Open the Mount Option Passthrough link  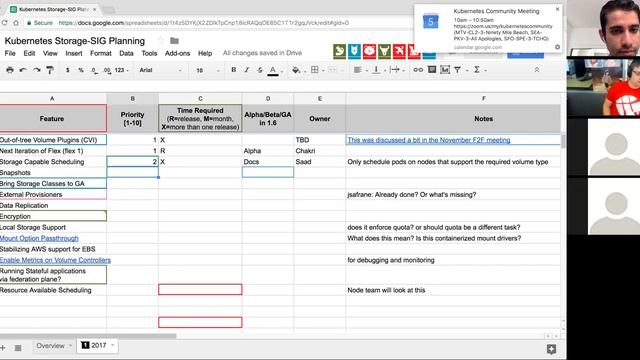click(39, 238)
